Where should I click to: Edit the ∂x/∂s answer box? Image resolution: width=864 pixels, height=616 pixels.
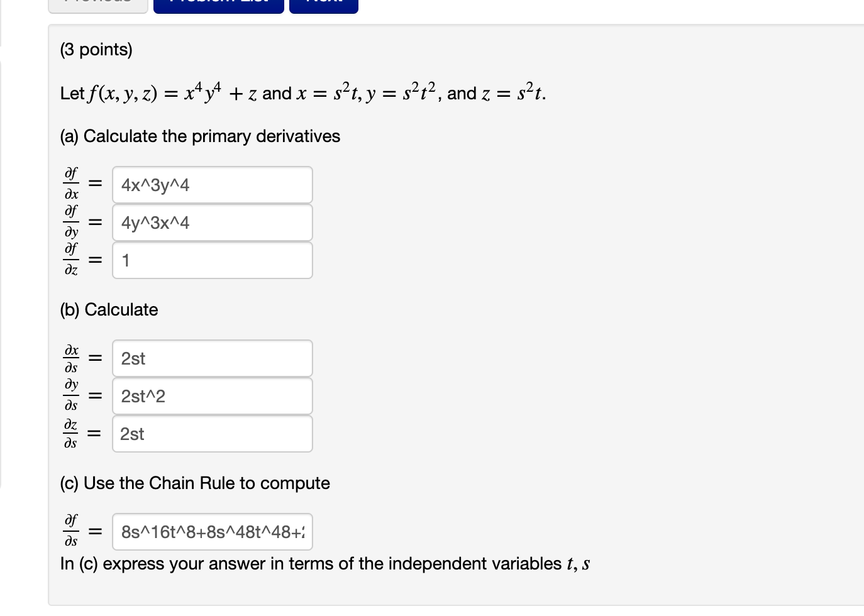point(213,358)
